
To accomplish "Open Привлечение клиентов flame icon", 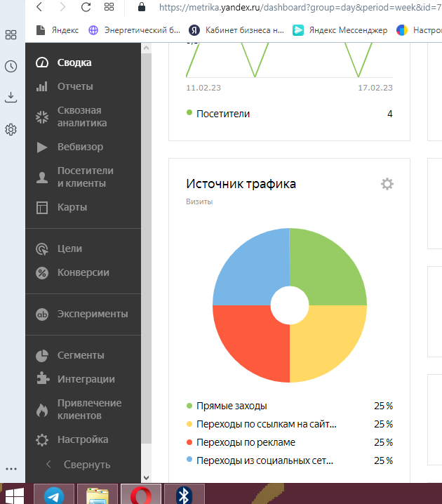I will (42, 409).
